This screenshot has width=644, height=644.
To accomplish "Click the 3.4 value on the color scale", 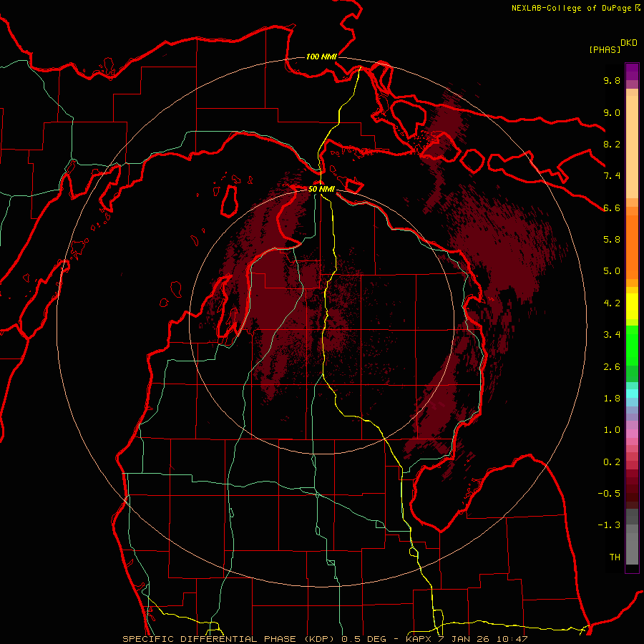I will point(612,335).
